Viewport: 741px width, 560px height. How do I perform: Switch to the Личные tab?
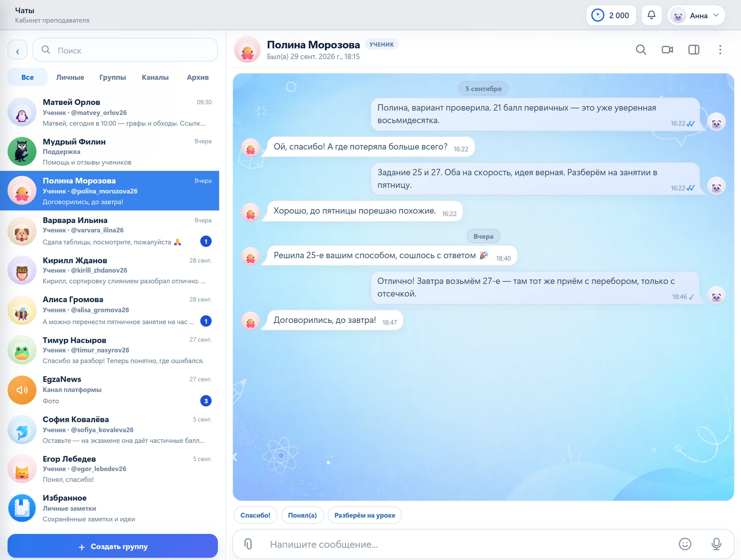pyautogui.click(x=70, y=77)
